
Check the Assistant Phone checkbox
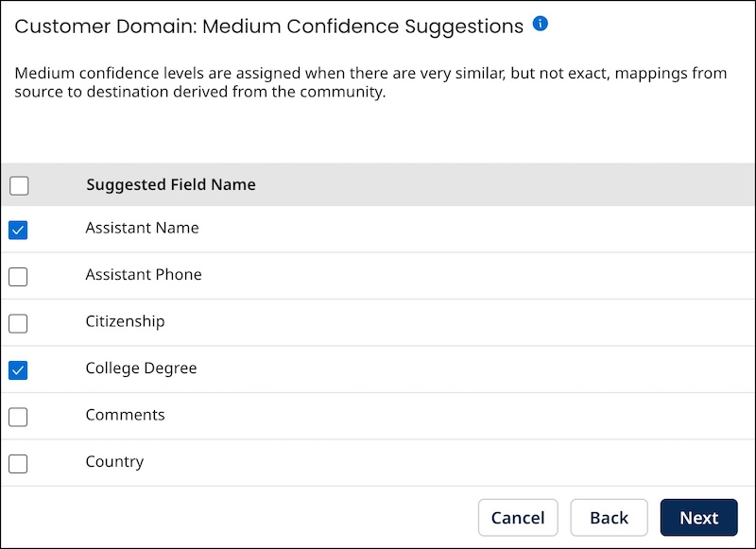(x=18, y=276)
